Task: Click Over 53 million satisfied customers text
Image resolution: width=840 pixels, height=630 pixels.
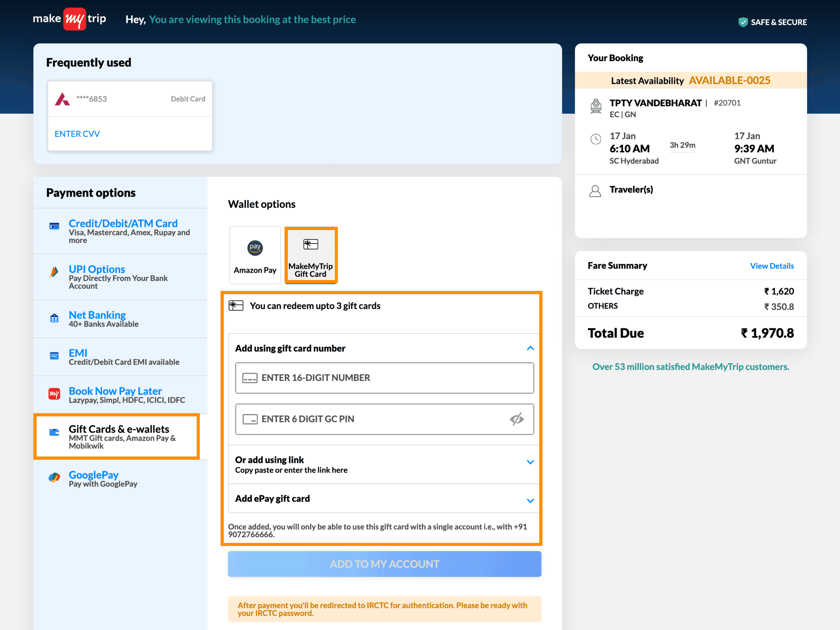Action: (x=691, y=367)
